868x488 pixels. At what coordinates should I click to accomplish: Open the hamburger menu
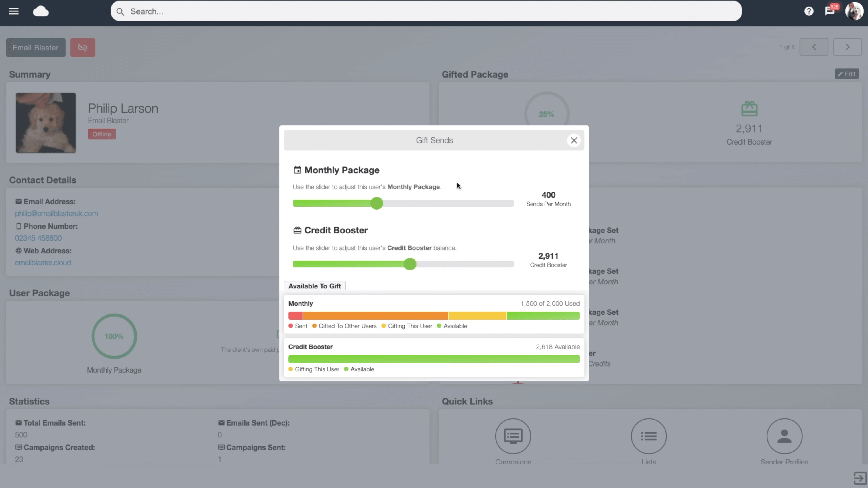pos(13,11)
